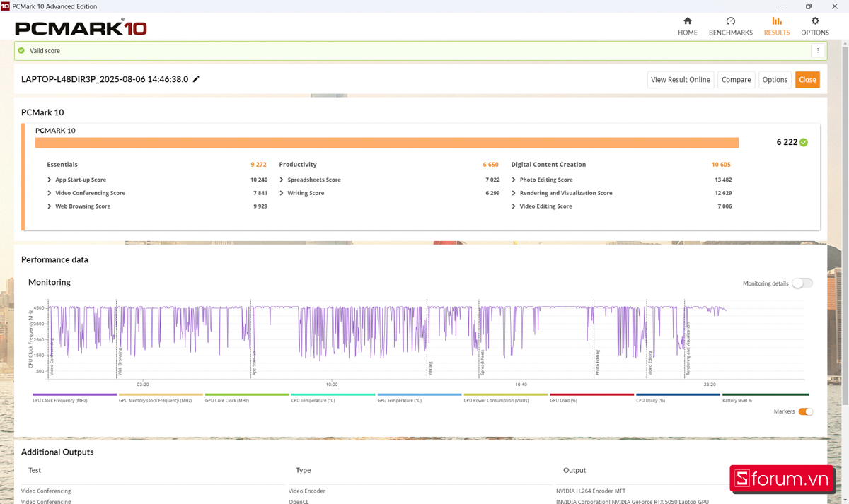Click the Output column header
849x504 pixels.
click(x=574, y=470)
